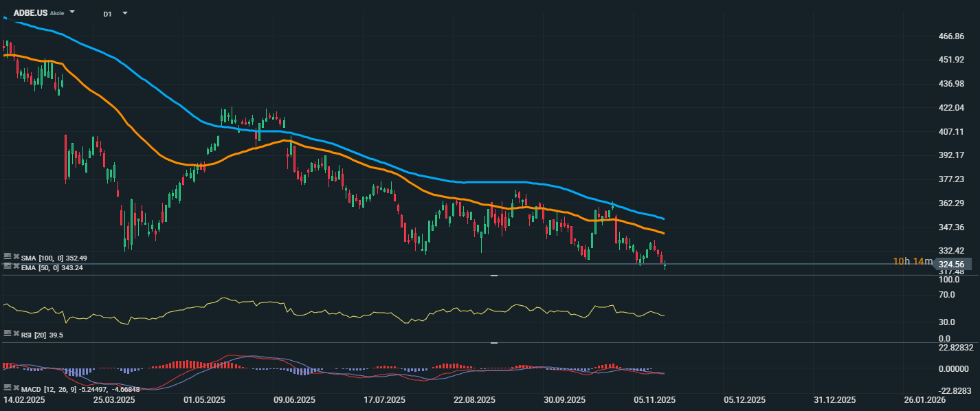Remove the EMA indicator with X icon
The height and width of the screenshot is (411, 980).
coord(16,266)
